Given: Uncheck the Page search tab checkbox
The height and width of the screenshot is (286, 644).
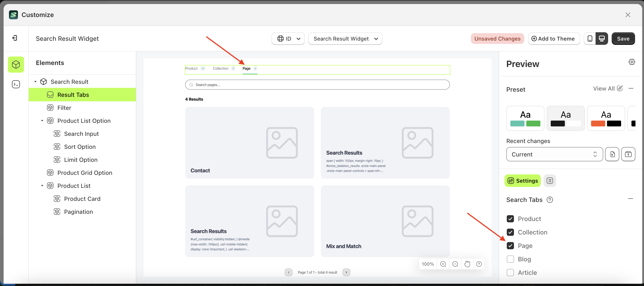Looking at the screenshot, I should [x=510, y=245].
